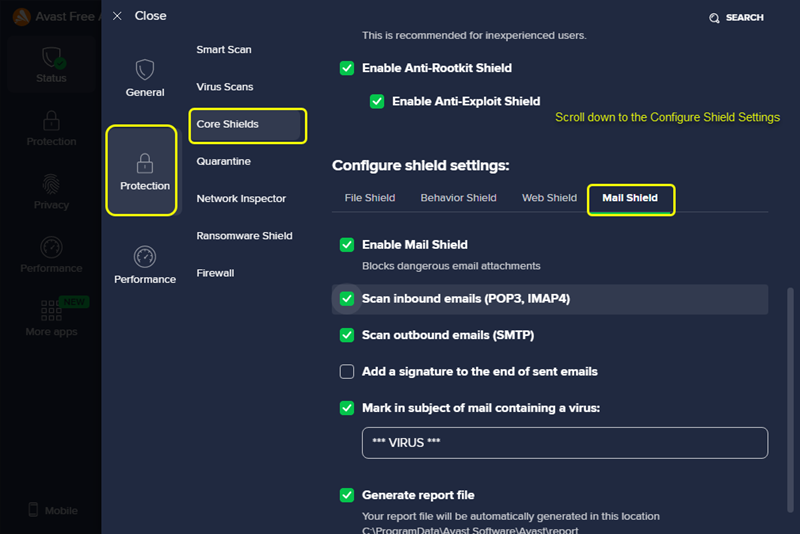The image size is (800, 534).
Task: Uncheck Enable Anti-Exploit Shield
Action: (377, 101)
